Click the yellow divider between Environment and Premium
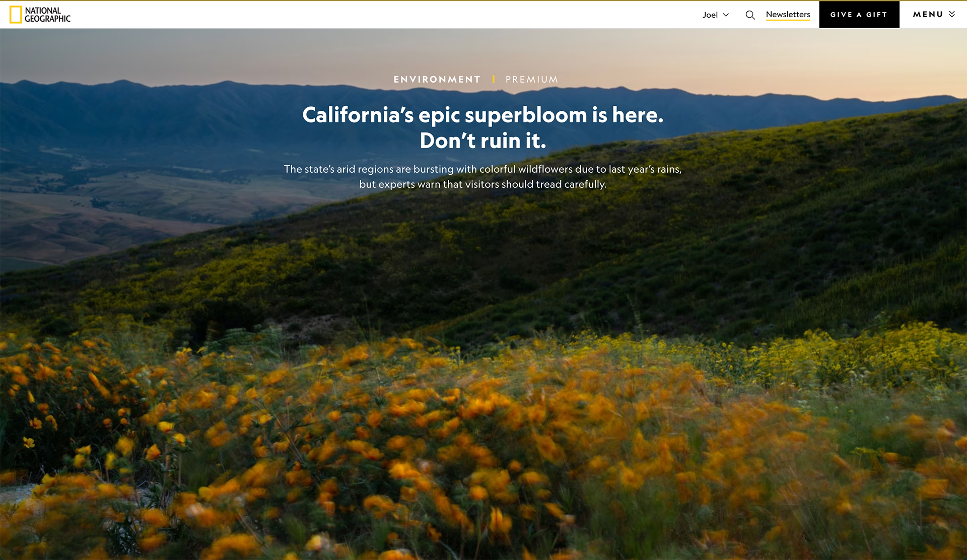 (494, 80)
